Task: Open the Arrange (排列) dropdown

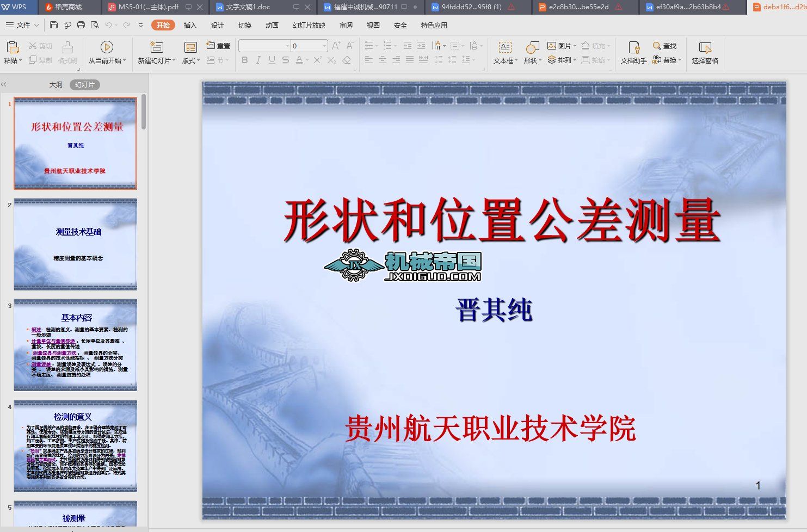Action: point(562,60)
